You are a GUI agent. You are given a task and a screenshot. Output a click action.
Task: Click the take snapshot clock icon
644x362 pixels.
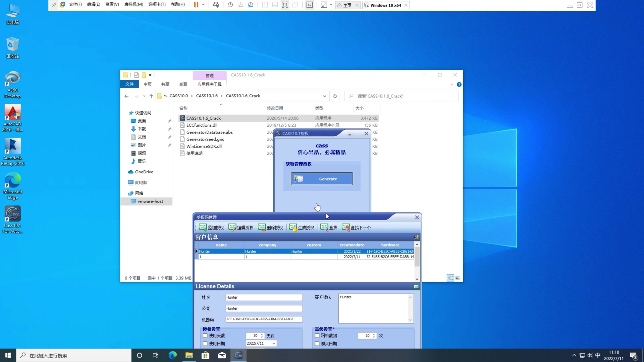(x=230, y=5)
